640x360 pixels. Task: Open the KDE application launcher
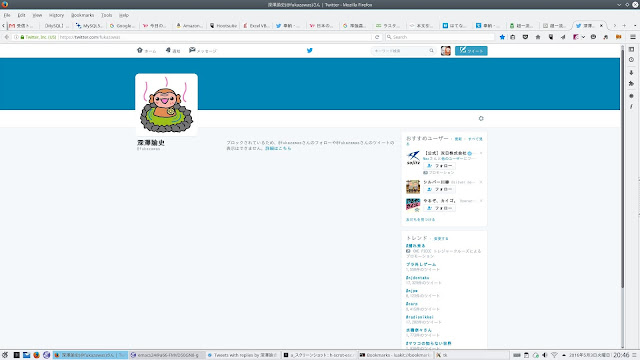pyautogui.click(x=5, y=355)
